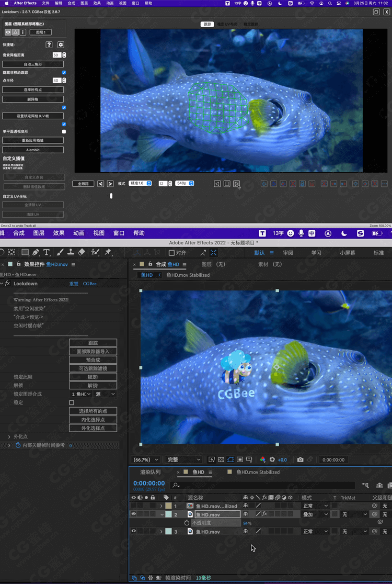Open the info 'i' icon in Lockdown

pos(22,32)
